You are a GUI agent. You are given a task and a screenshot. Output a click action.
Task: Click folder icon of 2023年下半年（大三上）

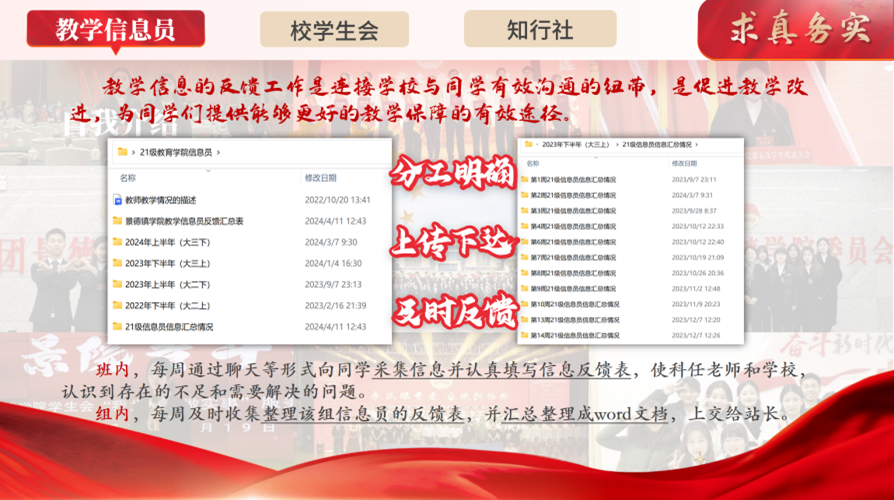pyautogui.click(x=117, y=263)
